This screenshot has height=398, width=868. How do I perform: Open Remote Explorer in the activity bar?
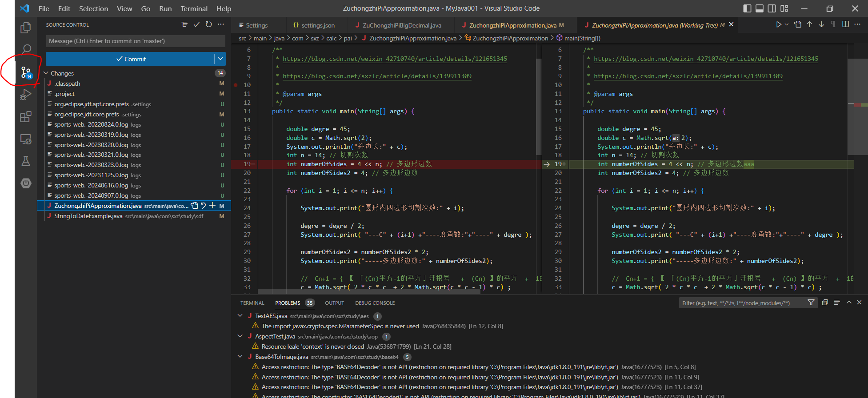point(26,139)
